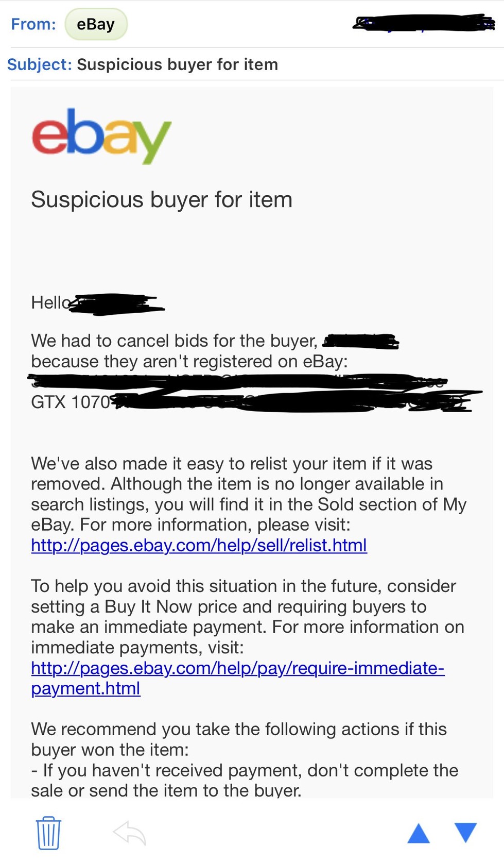The height and width of the screenshot is (862, 504).
Task: Click the "Hello" greeting text
Action: coord(50,302)
